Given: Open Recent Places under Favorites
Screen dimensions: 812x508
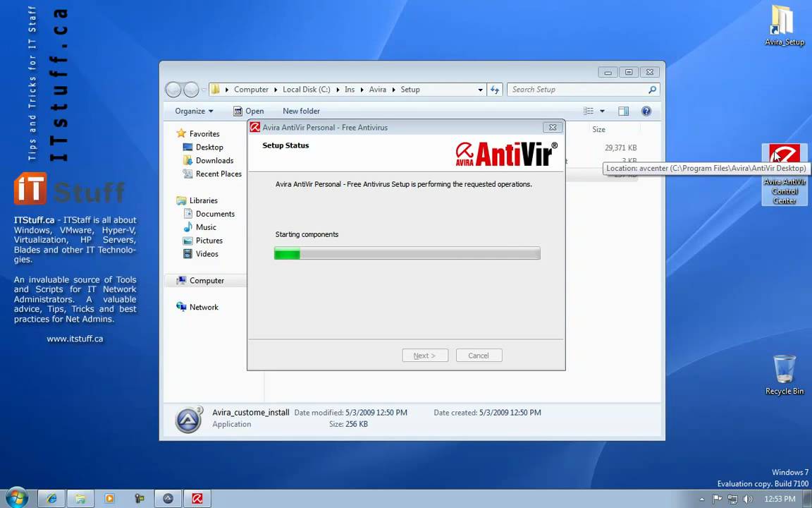Looking at the screenshot, I should 219,174.
